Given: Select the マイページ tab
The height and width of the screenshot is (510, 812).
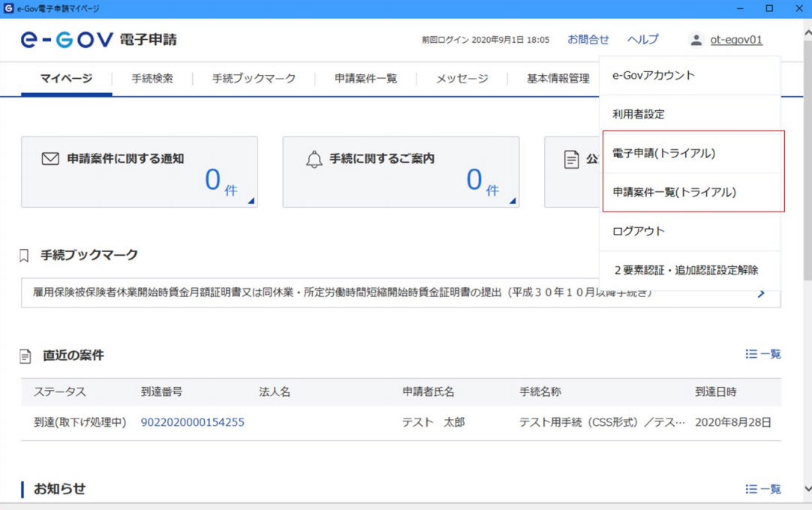Looking at the screenshot, I should (x=66, y=79).
